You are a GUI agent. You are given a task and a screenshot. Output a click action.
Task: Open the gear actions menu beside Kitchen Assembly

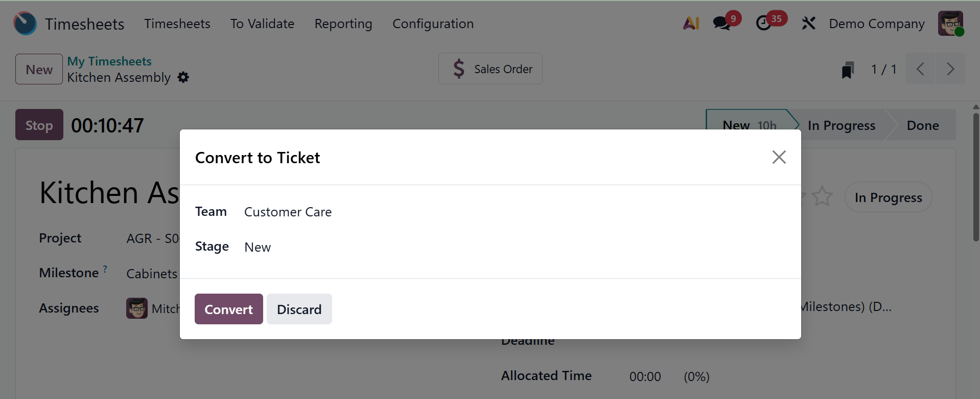tap(183, 77)
